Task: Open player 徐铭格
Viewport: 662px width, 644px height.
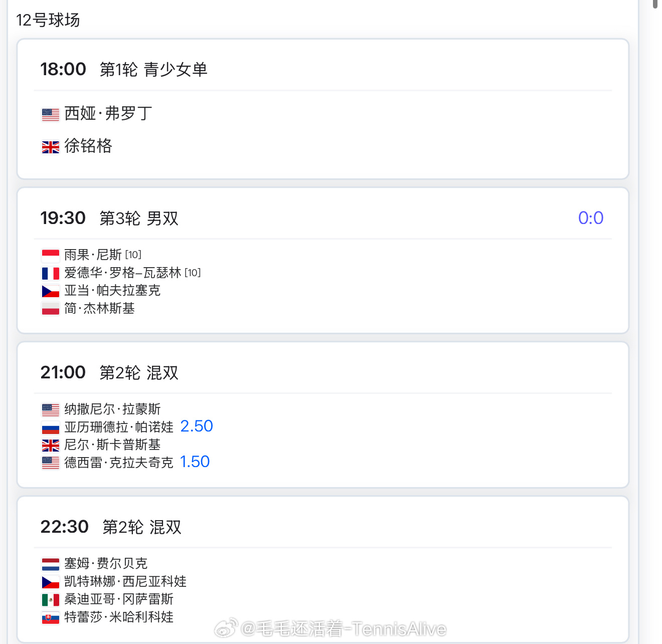Action: [x=88, y=146]
